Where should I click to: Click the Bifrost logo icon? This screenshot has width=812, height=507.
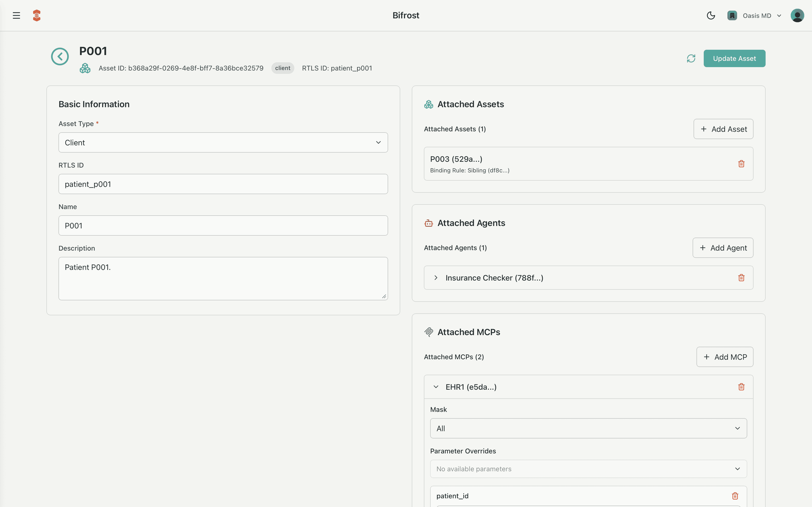pos(36,15)
